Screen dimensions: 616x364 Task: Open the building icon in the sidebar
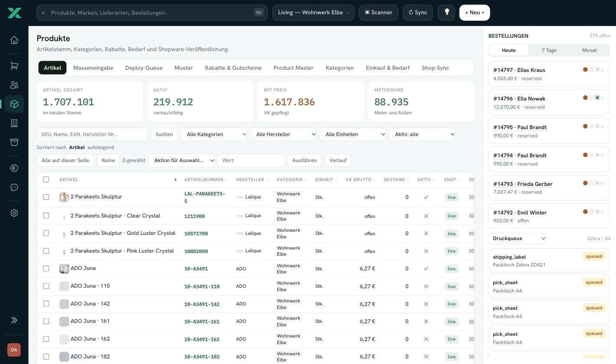point(14,123)
